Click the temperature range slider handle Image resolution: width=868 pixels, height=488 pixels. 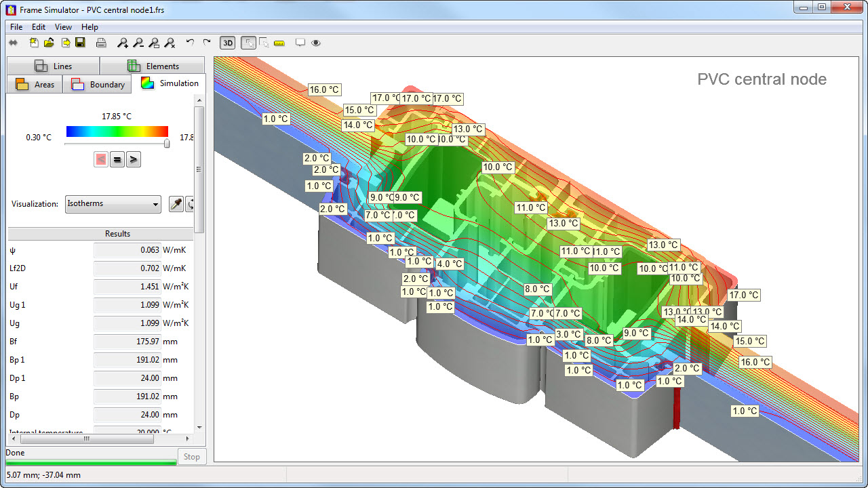167,143
